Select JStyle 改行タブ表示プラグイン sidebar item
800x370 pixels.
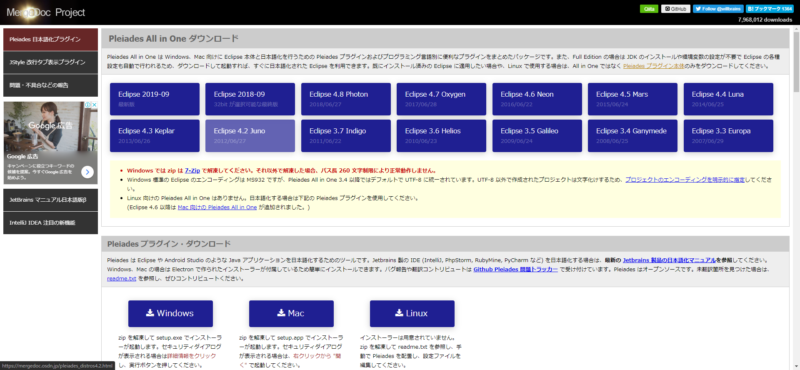click(x=51, y=62)
